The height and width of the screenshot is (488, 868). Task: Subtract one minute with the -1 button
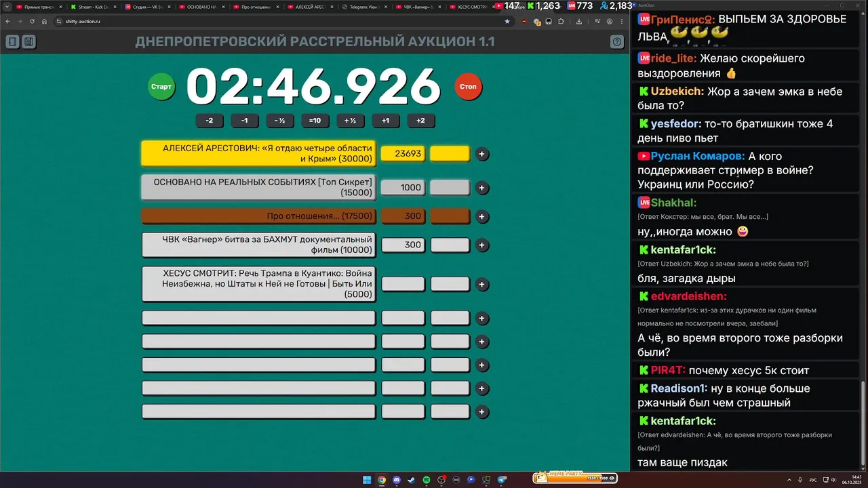point(245,121)
